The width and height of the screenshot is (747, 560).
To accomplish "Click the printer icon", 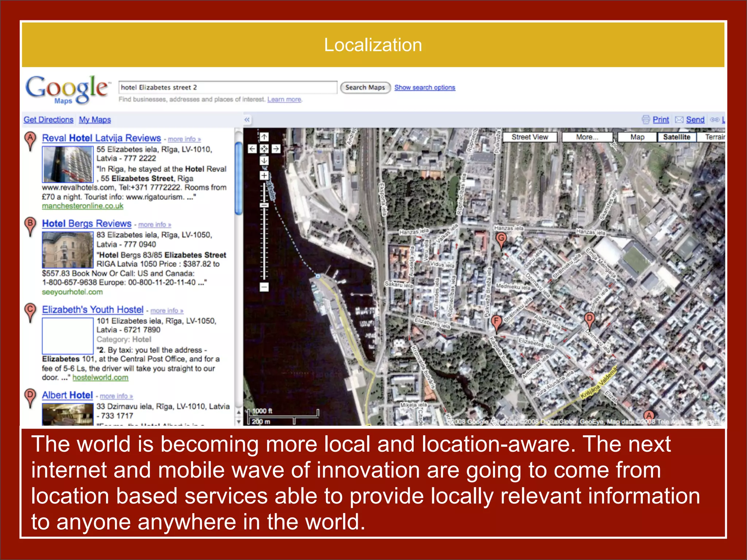I will pyautogui.click(x=646, y=120).
